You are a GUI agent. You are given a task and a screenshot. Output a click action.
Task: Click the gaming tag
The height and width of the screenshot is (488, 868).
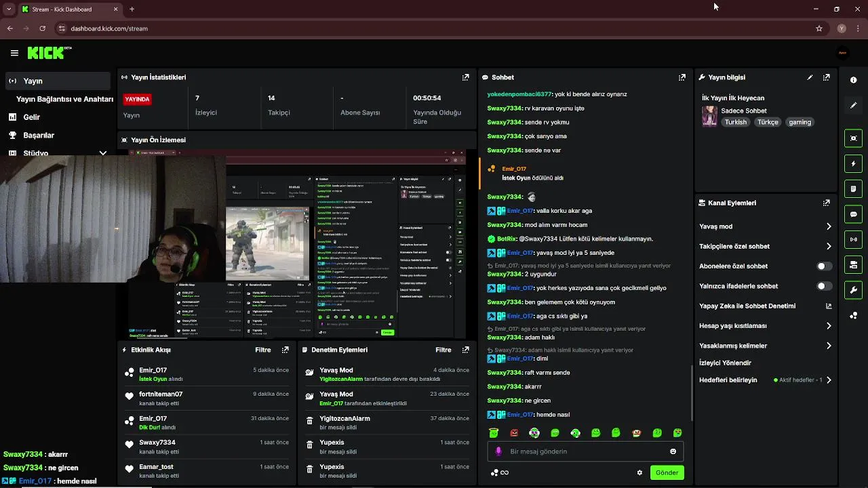pos(800,122)
